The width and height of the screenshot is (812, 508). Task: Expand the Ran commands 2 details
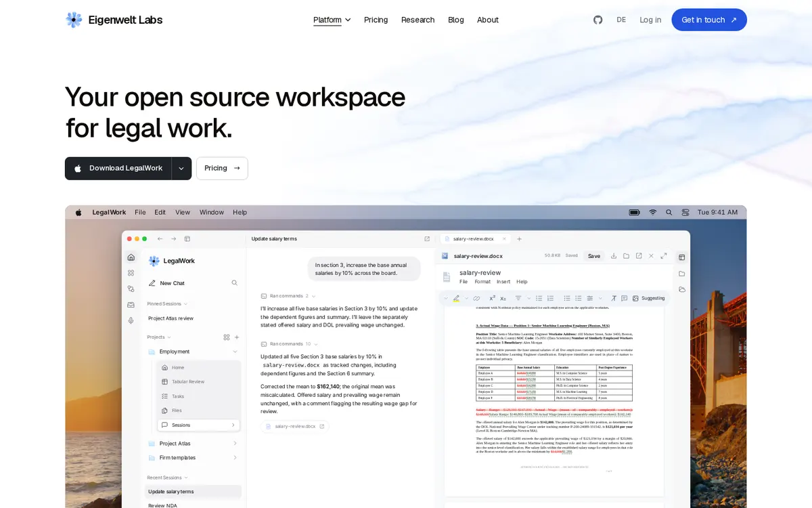[x=288, y=296]
